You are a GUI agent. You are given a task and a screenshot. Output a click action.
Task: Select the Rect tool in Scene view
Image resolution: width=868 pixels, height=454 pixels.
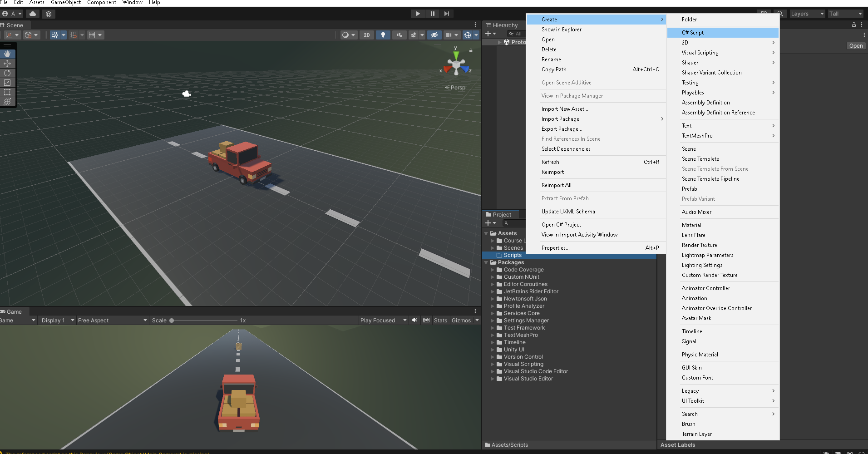point(7,92)
